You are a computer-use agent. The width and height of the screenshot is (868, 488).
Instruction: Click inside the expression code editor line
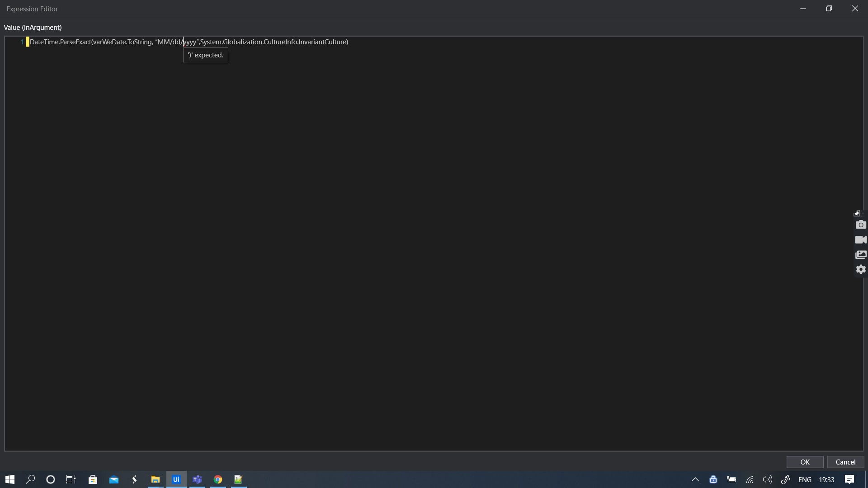[x=189, y=42]
